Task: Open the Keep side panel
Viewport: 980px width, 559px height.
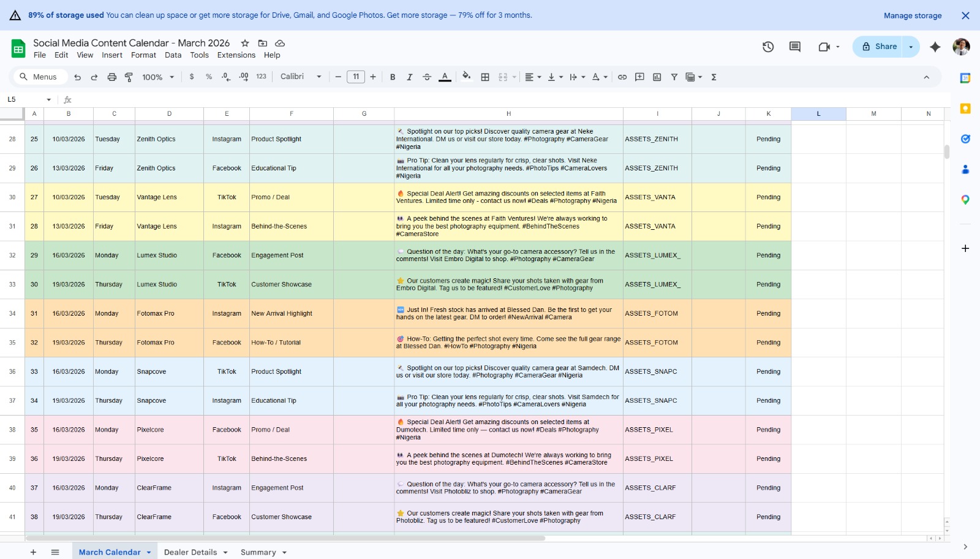Action: pyautogui.click(x=965, y=108)
